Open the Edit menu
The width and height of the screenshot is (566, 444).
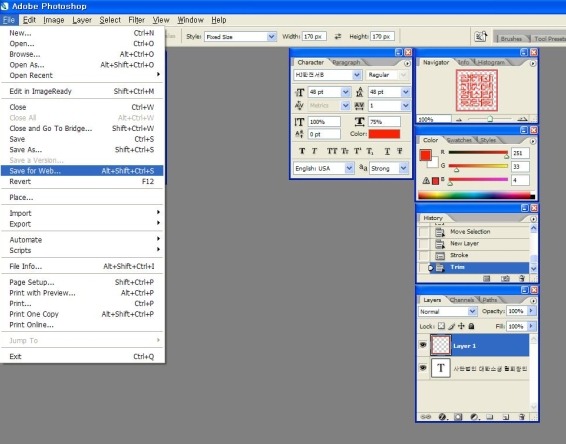click(x=29, y=20)
